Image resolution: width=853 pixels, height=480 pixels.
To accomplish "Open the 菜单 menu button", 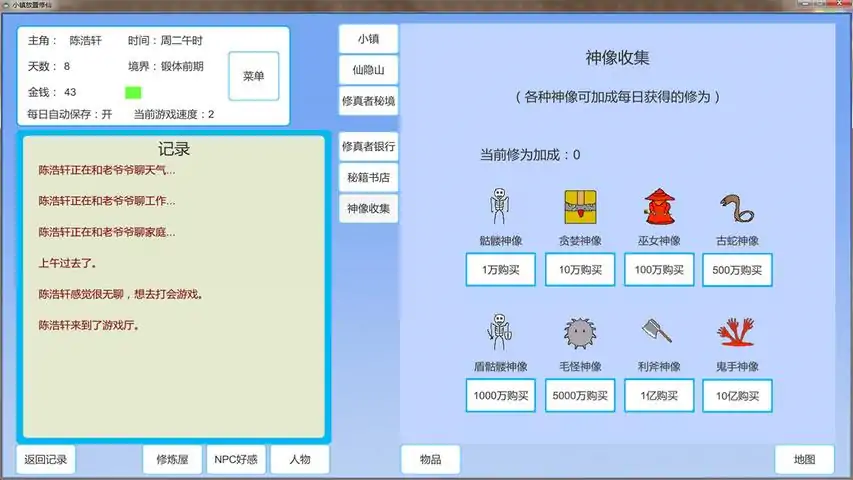I will click(253, 77).
